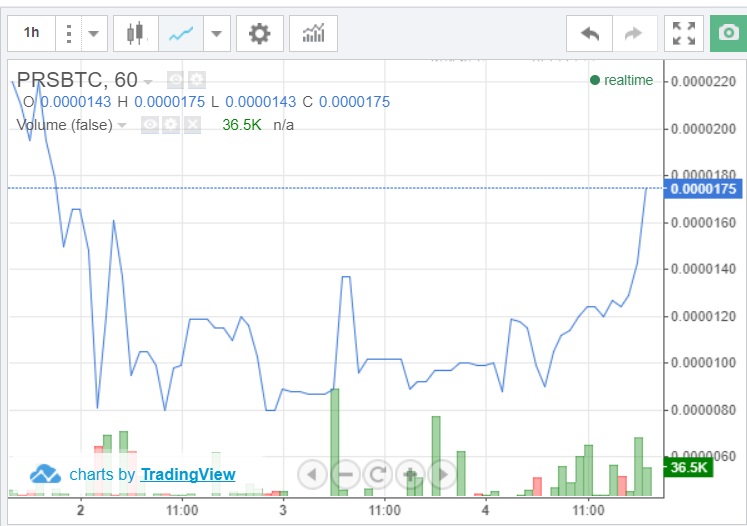The width and height of the screenshot is (747, 526).
Task: Open Volume indicator format settings
Action: 171,125
